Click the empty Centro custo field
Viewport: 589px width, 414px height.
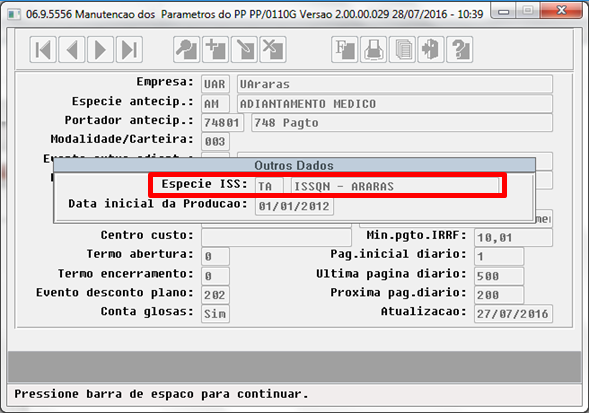[x=276, y=237]
